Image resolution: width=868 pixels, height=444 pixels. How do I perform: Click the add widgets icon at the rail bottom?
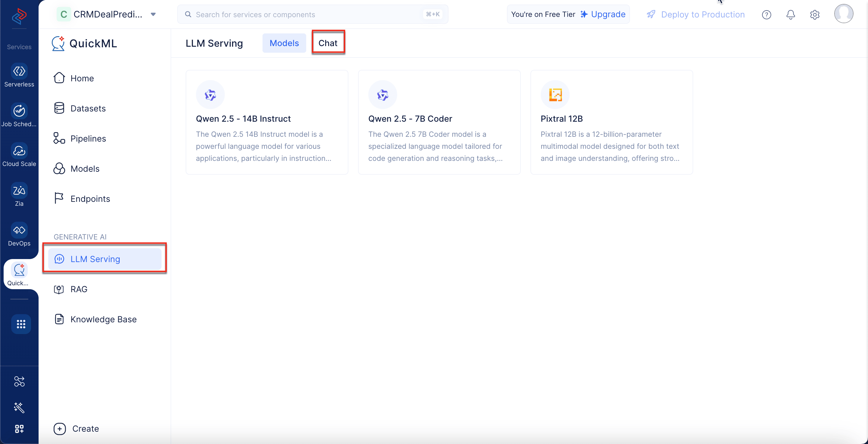click(19, 429)
